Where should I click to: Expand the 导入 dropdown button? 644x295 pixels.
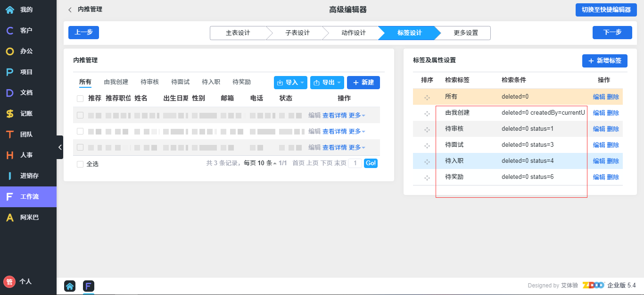290,83
